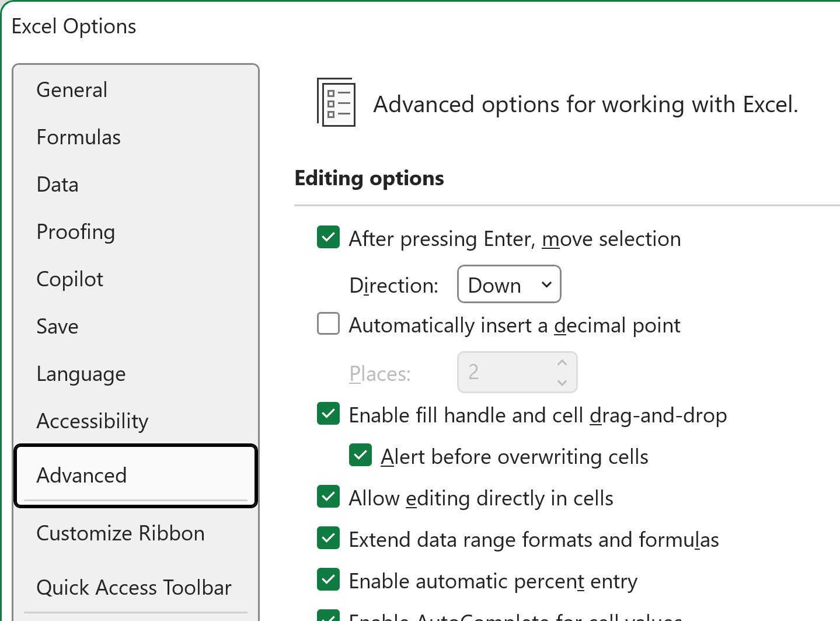The height and width of the screenshot is (621, 840).
Task: Turn off Enable automatic percent entry
Action: pos(328,580)
